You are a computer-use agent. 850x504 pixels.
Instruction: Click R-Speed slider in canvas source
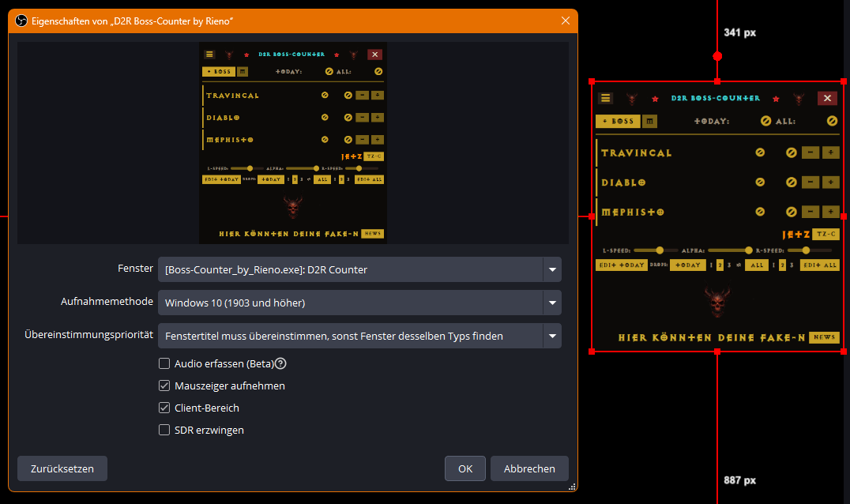(809, 250)
